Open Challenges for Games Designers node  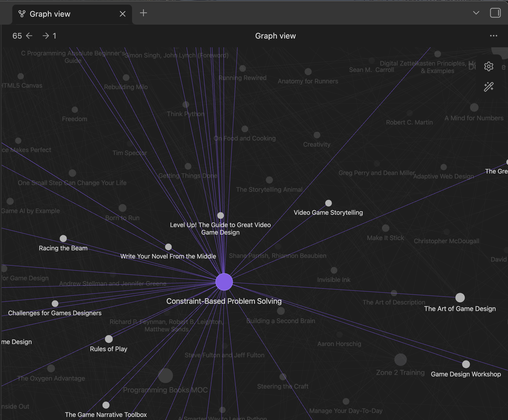click(x=55, y=304)
